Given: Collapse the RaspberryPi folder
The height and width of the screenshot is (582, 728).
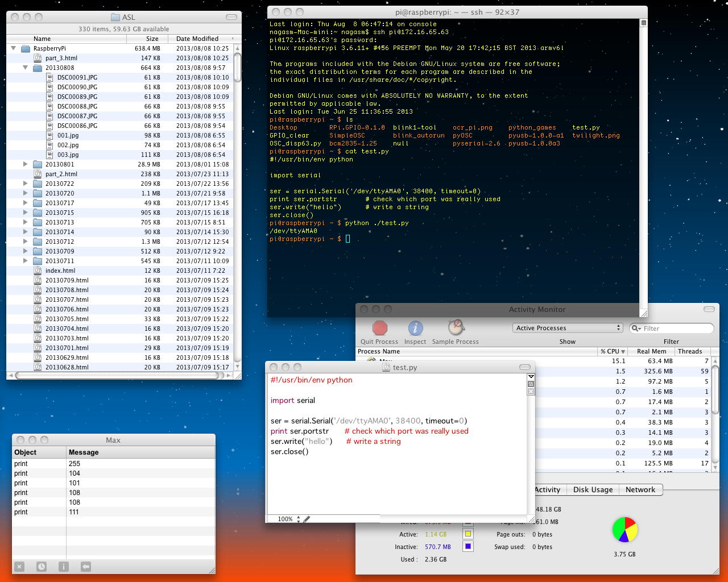Looking at the screenshot, I should (14, 48).
